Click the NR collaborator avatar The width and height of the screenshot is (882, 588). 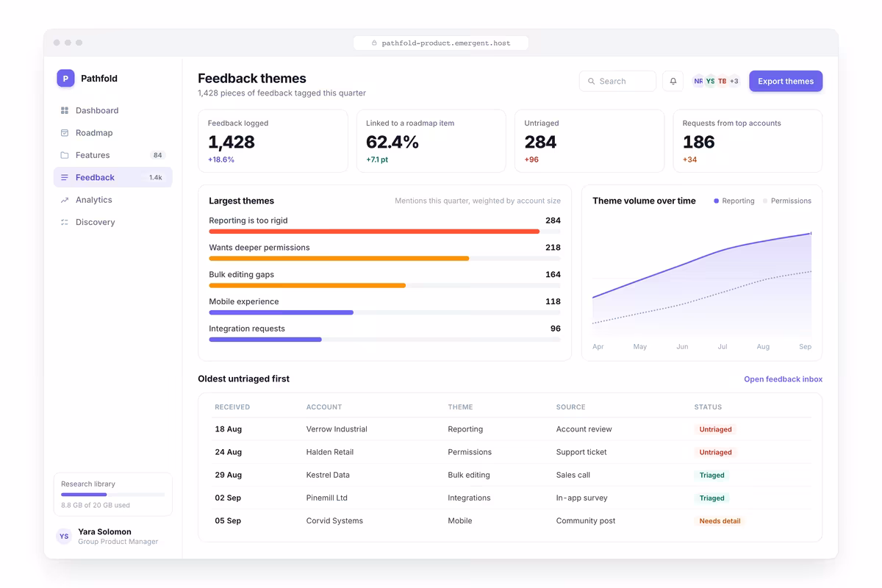(x=698, y=81)
